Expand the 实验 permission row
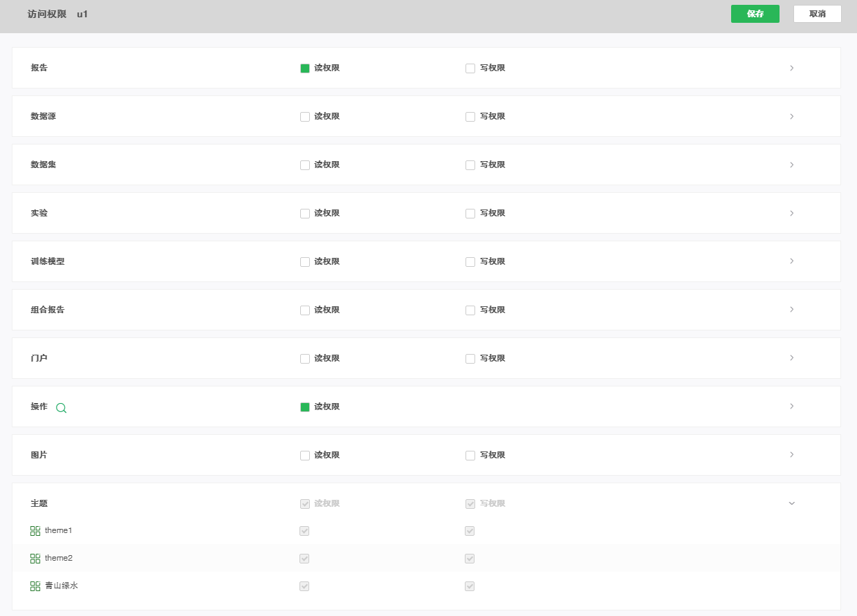The image size is (857, 616). [x=791, y=214]
